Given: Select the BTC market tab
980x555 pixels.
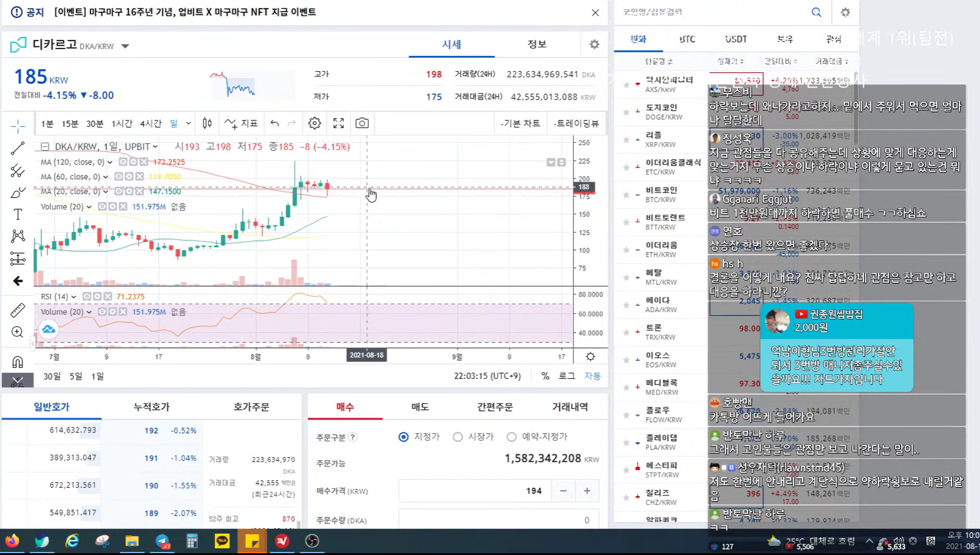Looking at the screenshot, I should [687, 39].
